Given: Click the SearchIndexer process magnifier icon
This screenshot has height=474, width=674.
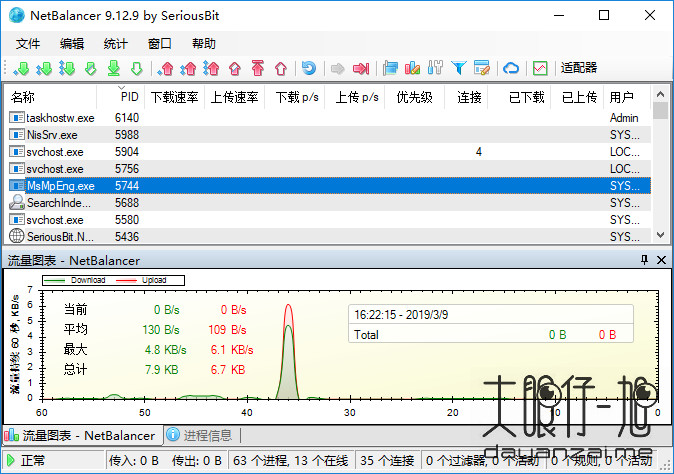Looking at the screenshot, I should 17,202.
